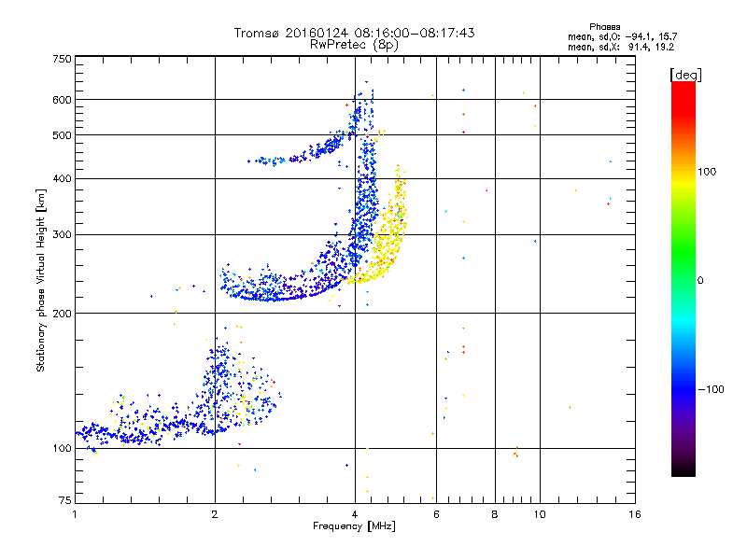Screen dimensions: 747x560
Task: Click the colorbar tick label '100'
Action: pyautogui.click(x=707, y=172)
